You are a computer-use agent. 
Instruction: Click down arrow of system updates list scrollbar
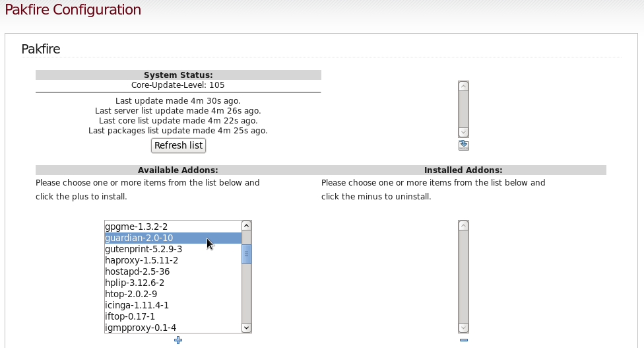[x=463, y=132]
